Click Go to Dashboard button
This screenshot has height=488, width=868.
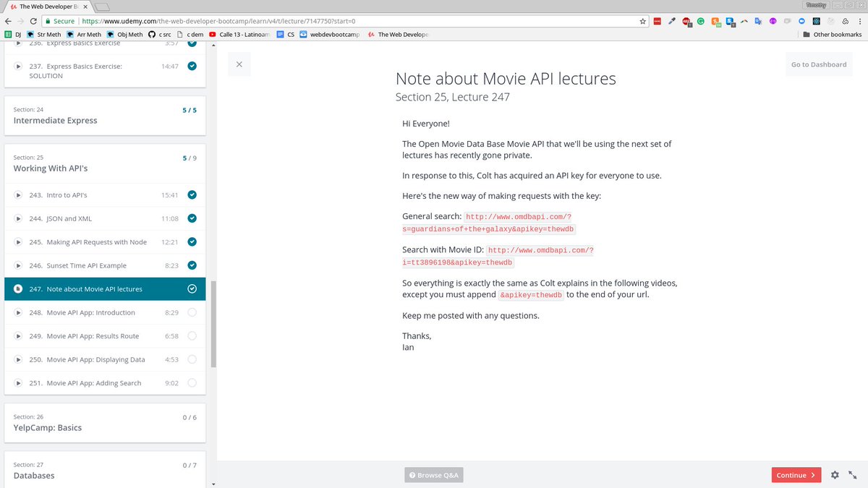pos(819,64)
